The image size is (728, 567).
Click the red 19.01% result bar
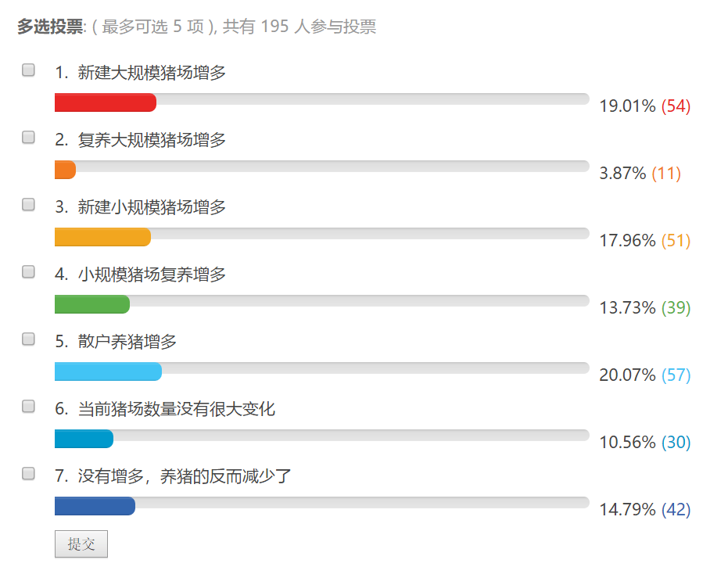tap(106, 102)
